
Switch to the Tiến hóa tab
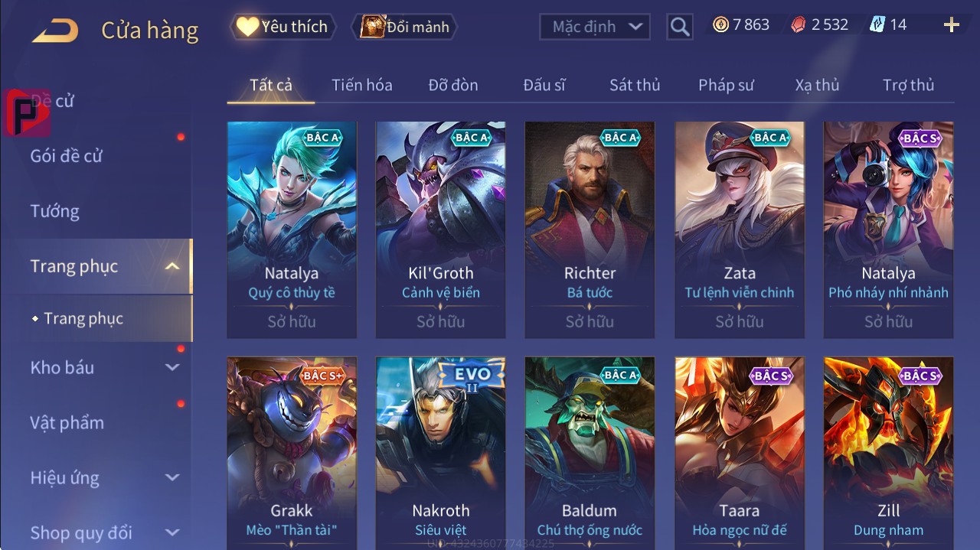point(362,85)
